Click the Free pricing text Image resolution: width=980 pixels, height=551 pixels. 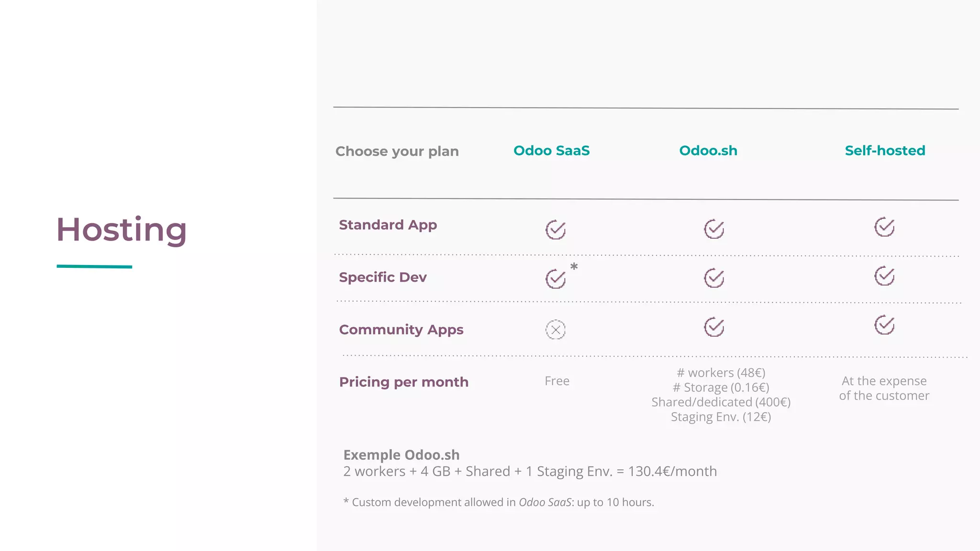557,381
